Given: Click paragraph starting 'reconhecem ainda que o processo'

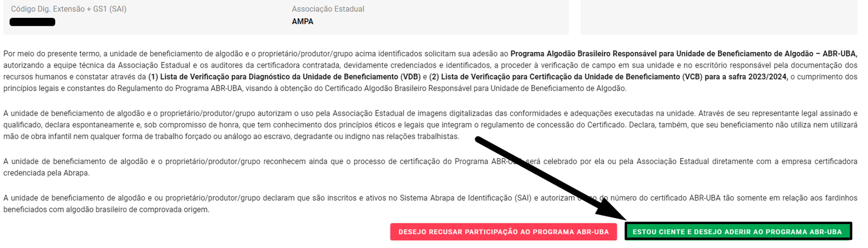Looking at the screenshot, I should [x=430, y=167].
